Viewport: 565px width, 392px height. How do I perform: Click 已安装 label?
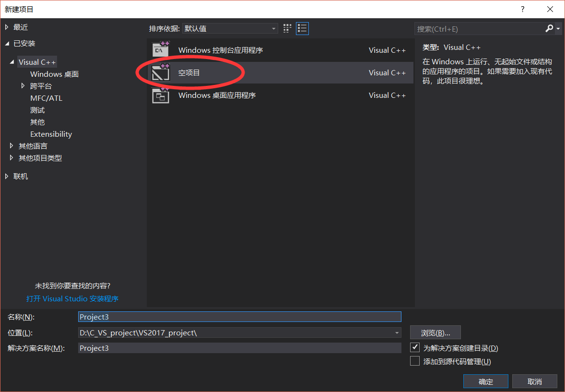tap(24, 43)
